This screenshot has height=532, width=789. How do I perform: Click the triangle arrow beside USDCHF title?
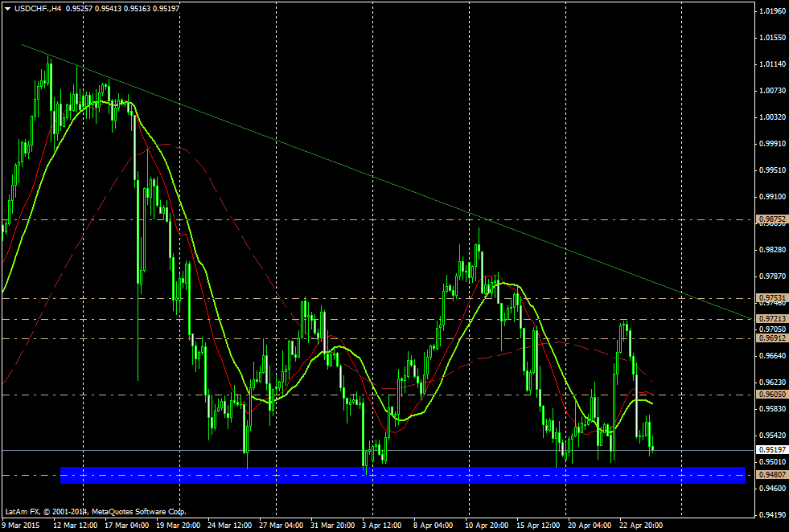7,8
